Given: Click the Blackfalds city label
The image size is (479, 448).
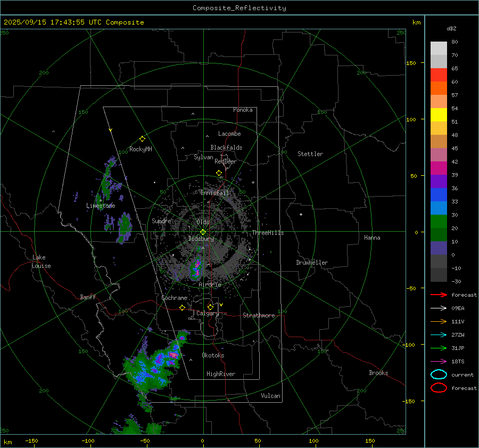Looking at the screenshot, I should [x=226, y=148].
